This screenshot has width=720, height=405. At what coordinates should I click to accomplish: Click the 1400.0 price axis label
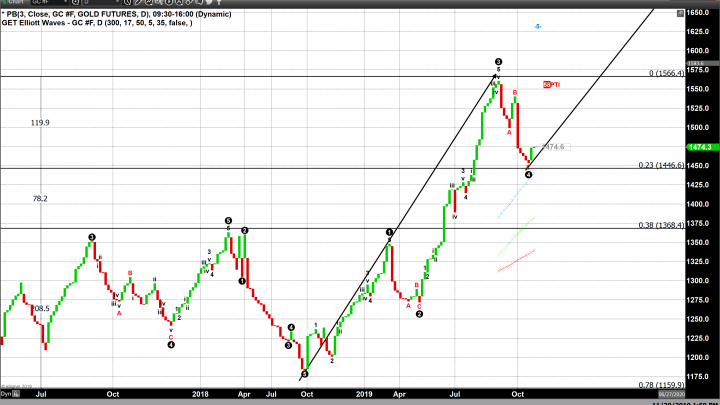[x=698, y=204]
